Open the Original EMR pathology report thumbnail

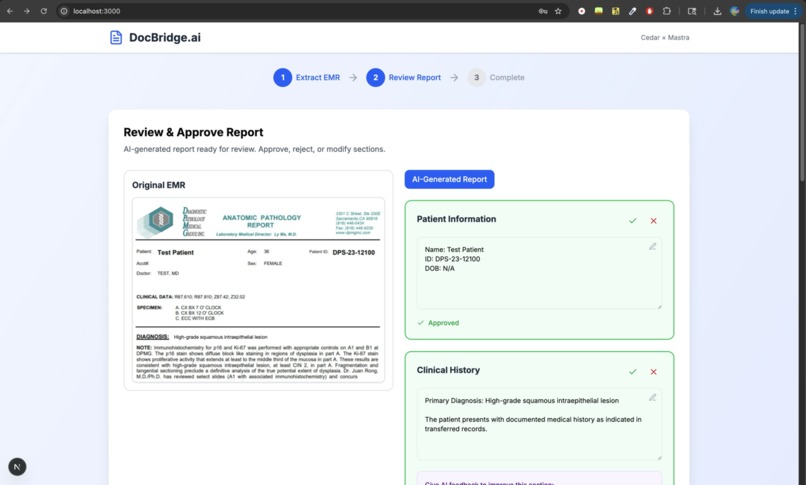coord(258,290)
